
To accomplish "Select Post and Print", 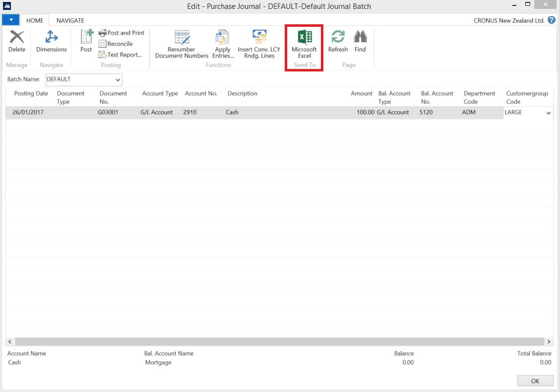I will coord(122,33).
